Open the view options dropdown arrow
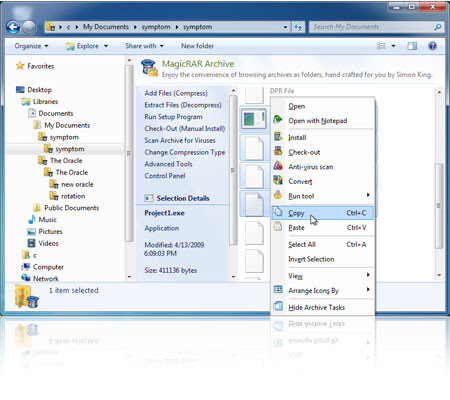This screenshot has width=450, height=400. pos(393,46)
